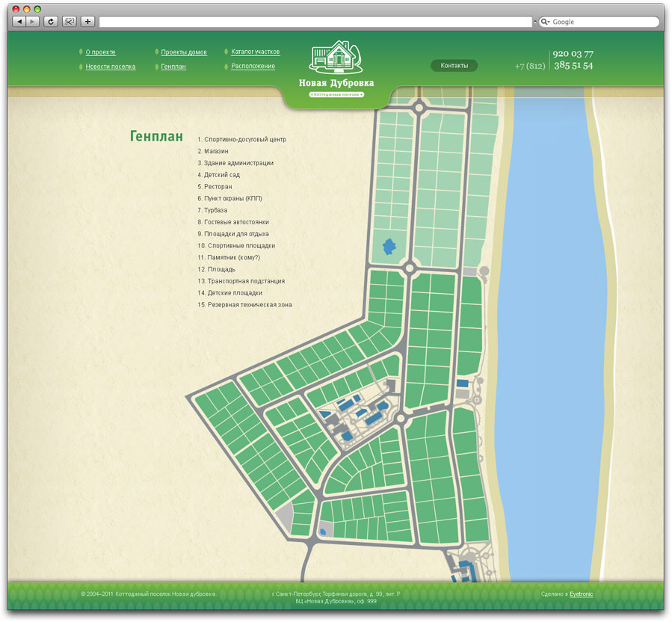
Task: Select '11. Памятник (кому?)' in the legend
Action: point(229,258)
